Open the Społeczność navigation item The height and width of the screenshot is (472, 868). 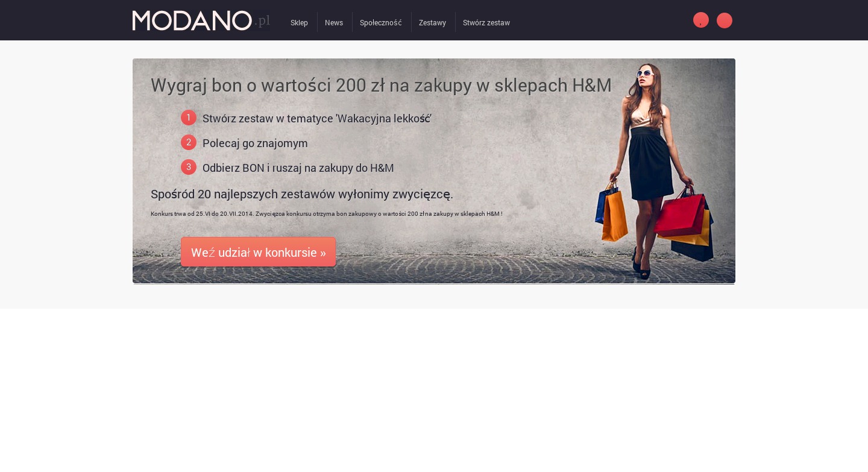(381, 23)
